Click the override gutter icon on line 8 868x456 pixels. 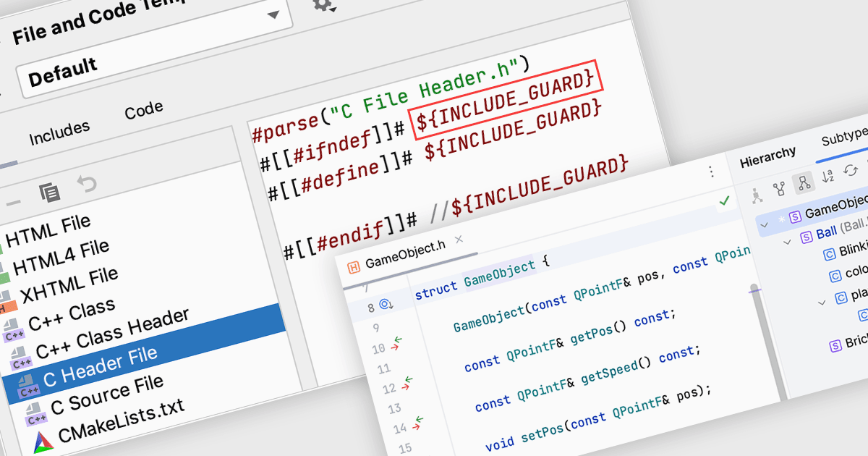click(x=385, y=305)
